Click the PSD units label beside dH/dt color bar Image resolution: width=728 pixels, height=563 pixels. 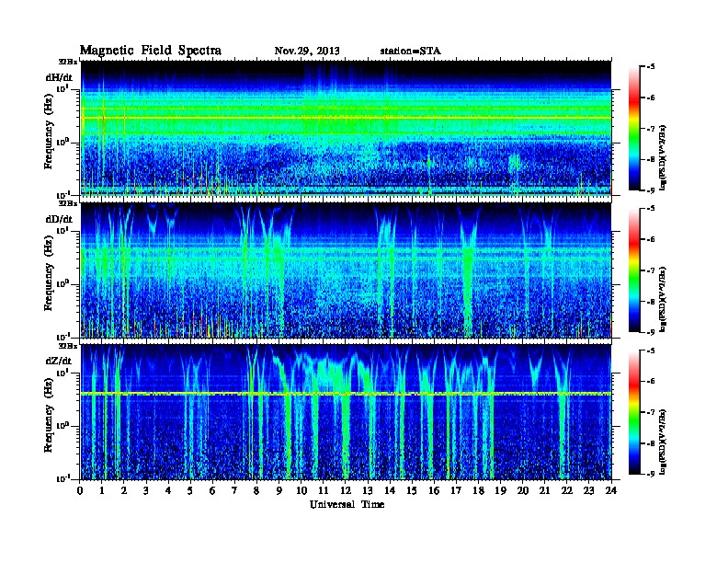[663, 157]
